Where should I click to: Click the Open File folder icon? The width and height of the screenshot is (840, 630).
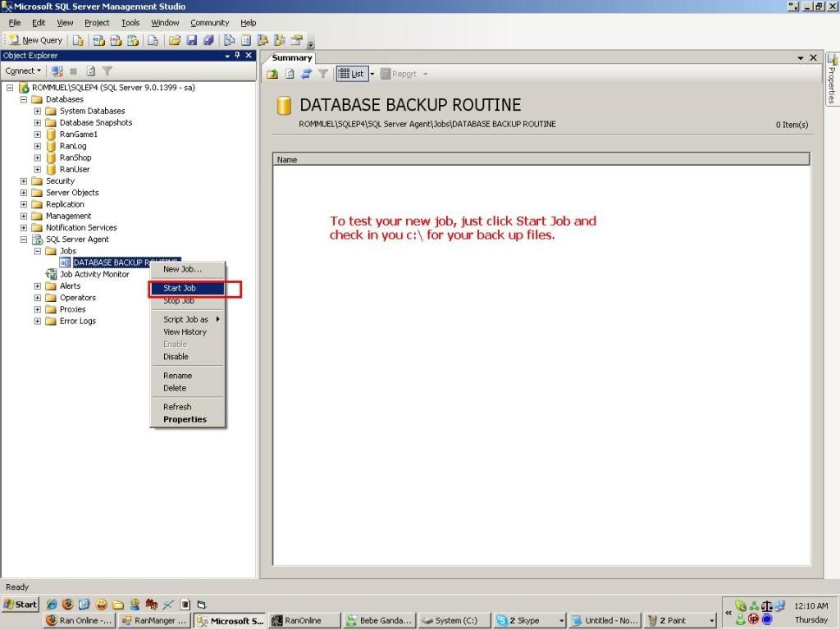(x=175, y=40)
